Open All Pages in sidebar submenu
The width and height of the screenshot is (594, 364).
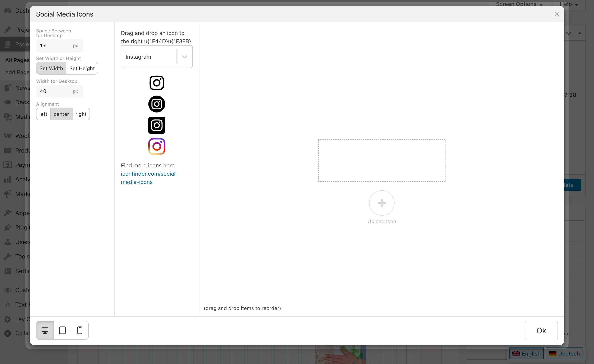point(17,60)
